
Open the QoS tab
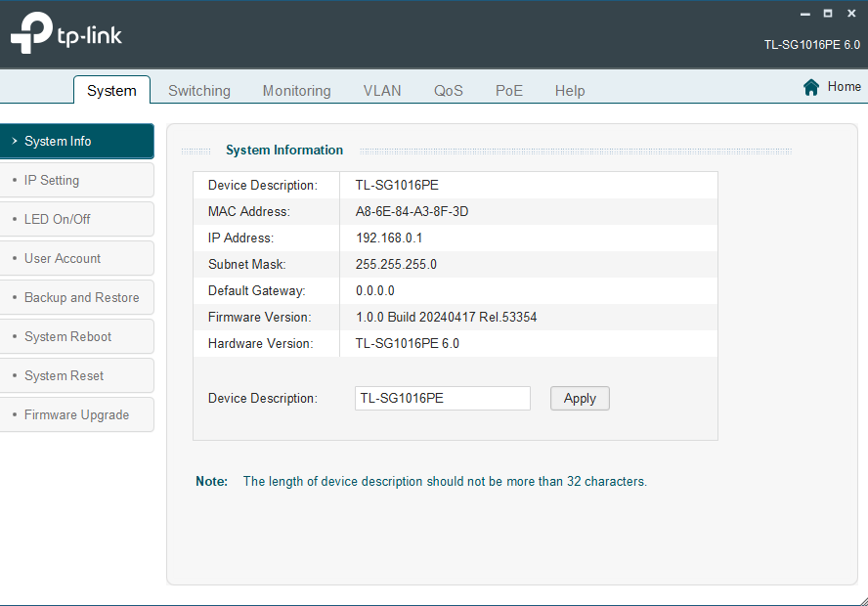[x=448, y=90]
